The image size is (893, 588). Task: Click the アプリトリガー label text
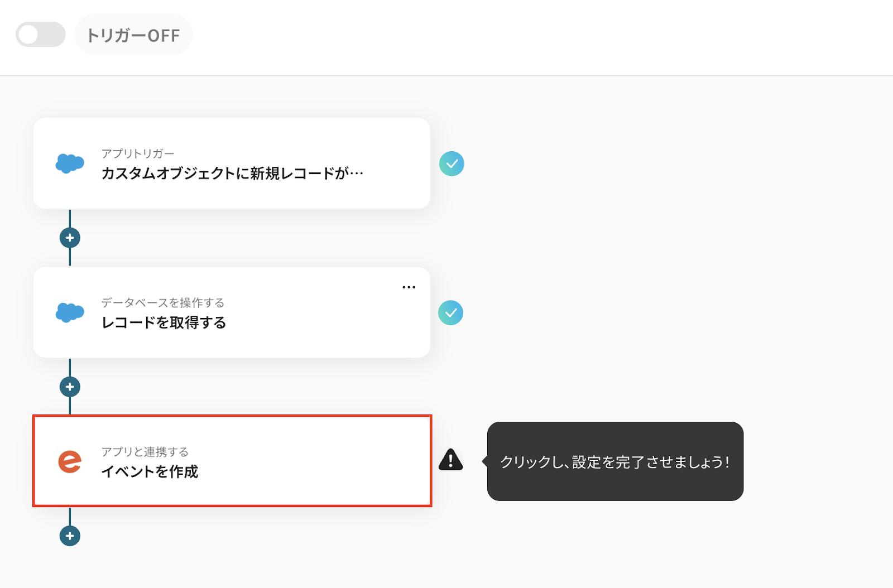click(138, 153)
